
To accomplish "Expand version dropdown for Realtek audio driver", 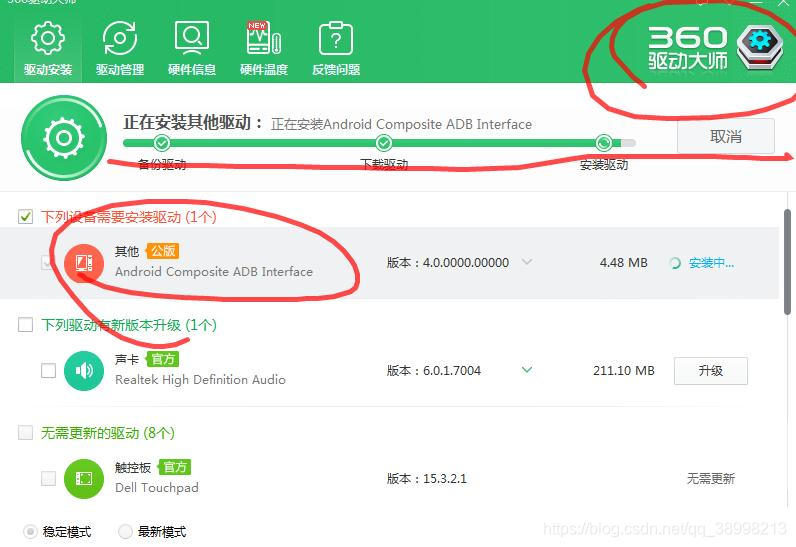I will coord(527,369).
